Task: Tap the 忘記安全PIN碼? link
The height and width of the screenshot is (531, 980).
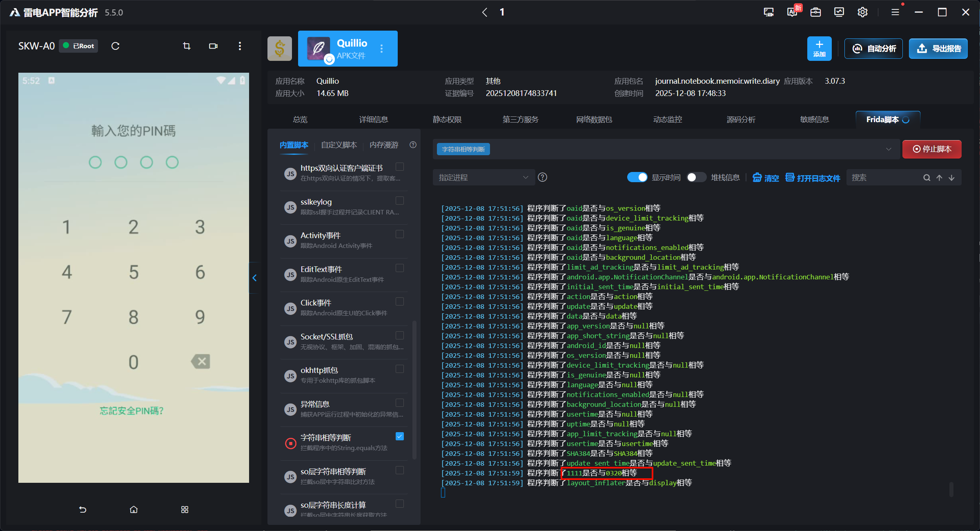Action: click(x=131, y=411)
